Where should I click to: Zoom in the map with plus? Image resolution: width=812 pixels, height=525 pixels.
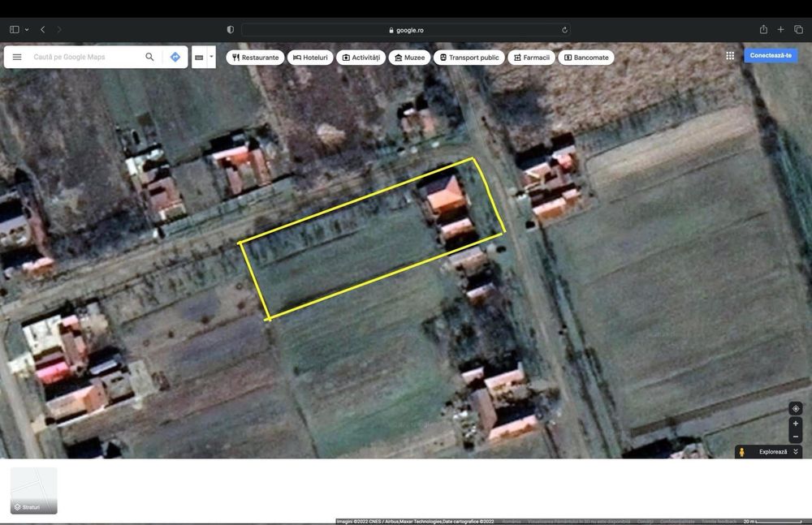click(x=796, y=424)
